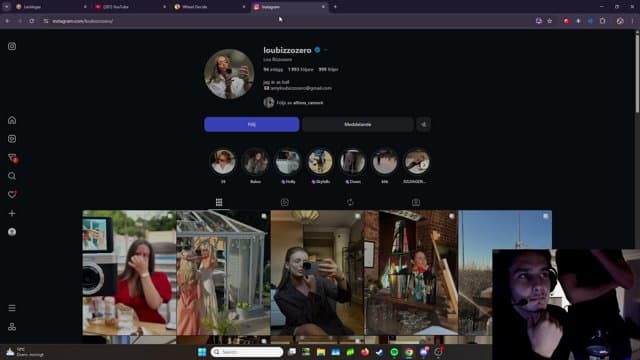Click the bottom-most sidebar apps icon
This screenshot has height=360, width=640.
[12, 327]
